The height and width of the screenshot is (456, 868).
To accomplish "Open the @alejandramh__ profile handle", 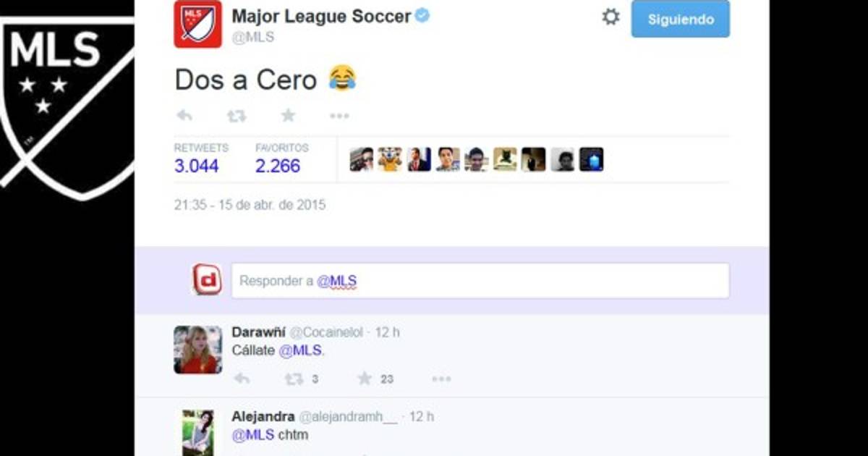I will [349, 417].
